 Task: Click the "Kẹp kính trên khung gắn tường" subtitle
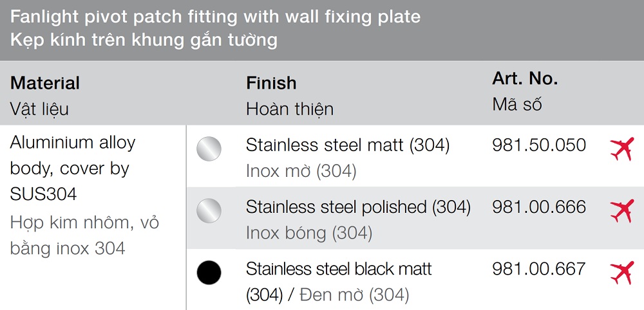pos(144,40)
